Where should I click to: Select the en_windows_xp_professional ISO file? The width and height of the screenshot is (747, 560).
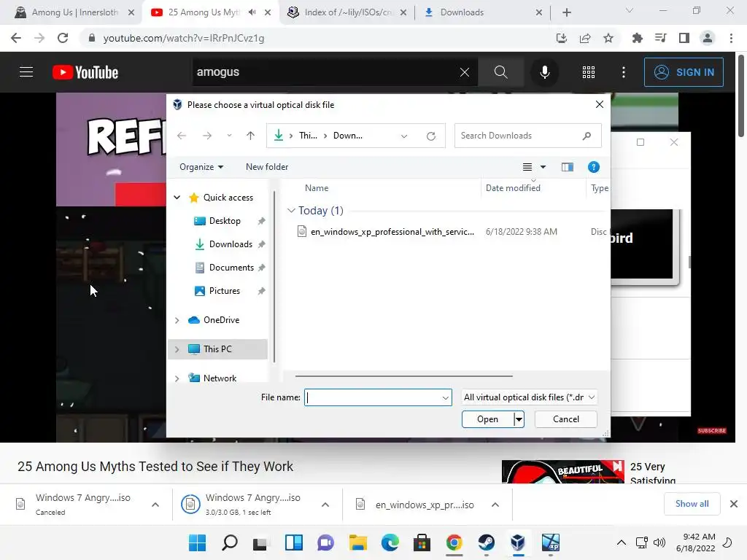(385, 232)
